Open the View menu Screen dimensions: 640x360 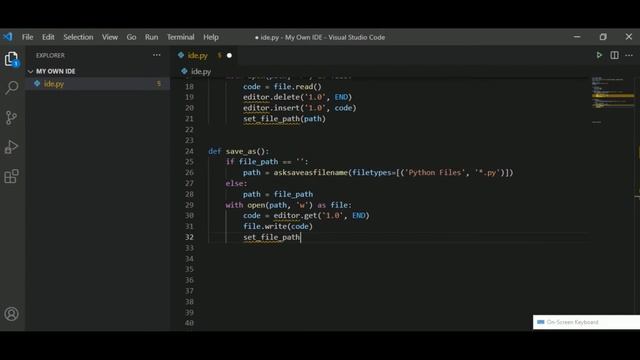point(110,37)
